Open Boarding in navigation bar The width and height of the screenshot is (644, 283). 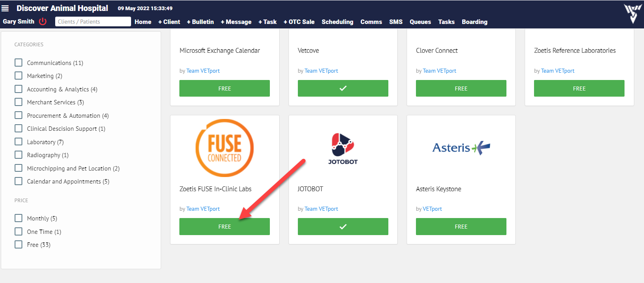(475, 22)
